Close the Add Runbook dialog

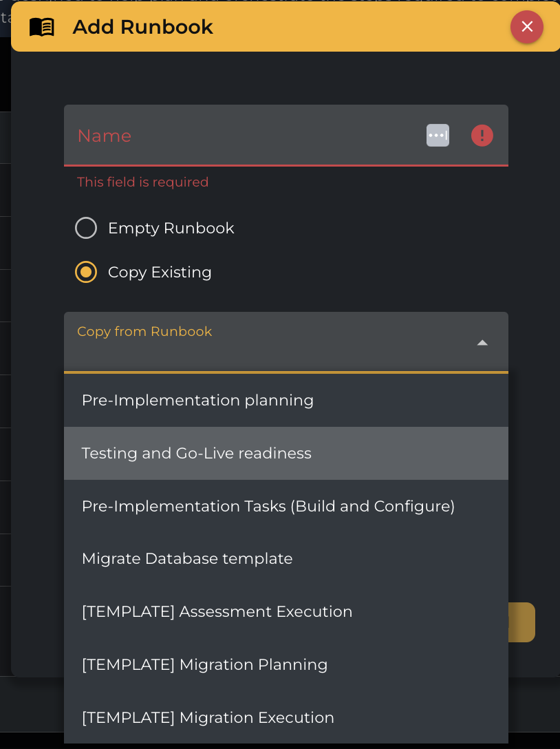[526, 27]
